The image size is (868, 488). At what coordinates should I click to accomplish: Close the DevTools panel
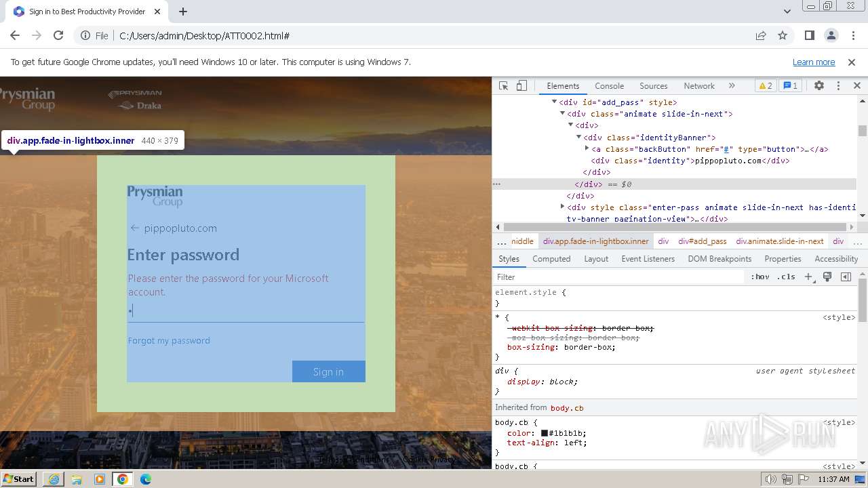pyautogui.click(x=856, y=86)
